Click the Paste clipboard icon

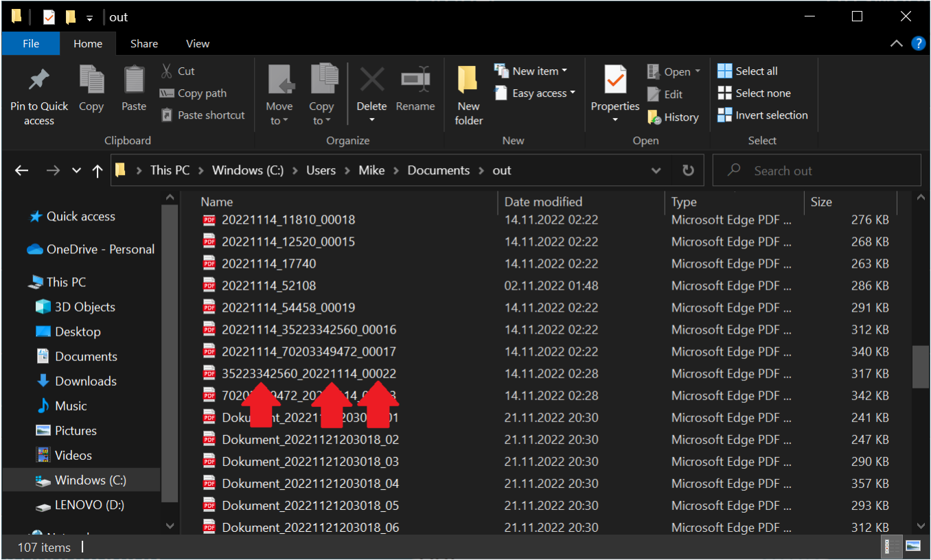(134, 81)
